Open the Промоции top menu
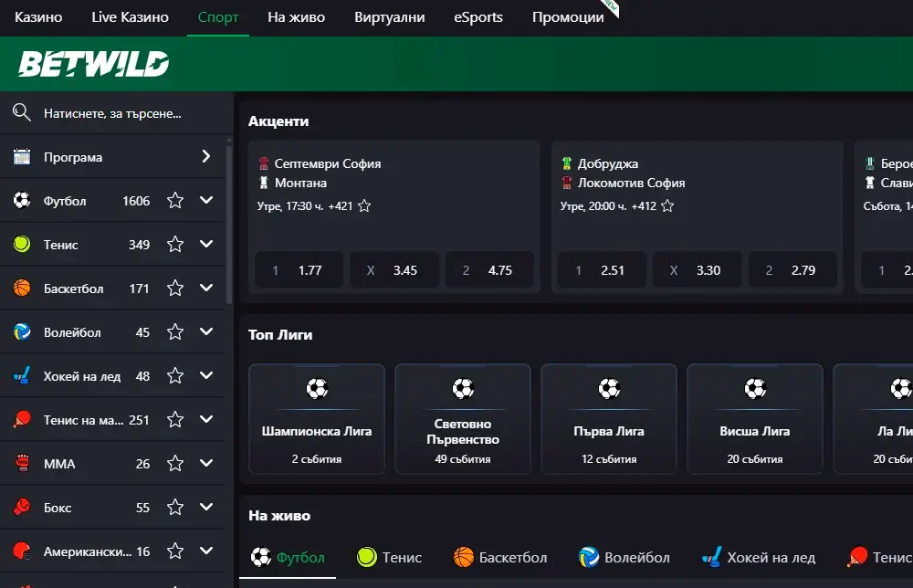 coord(568,16)
